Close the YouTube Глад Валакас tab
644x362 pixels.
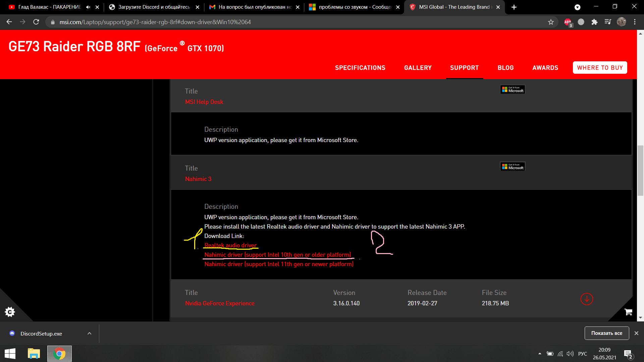coord(97,7)
